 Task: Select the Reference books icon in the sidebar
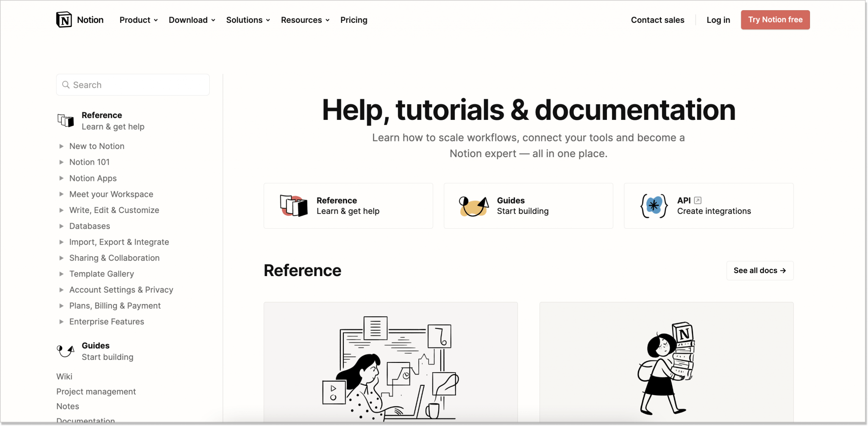65,120
